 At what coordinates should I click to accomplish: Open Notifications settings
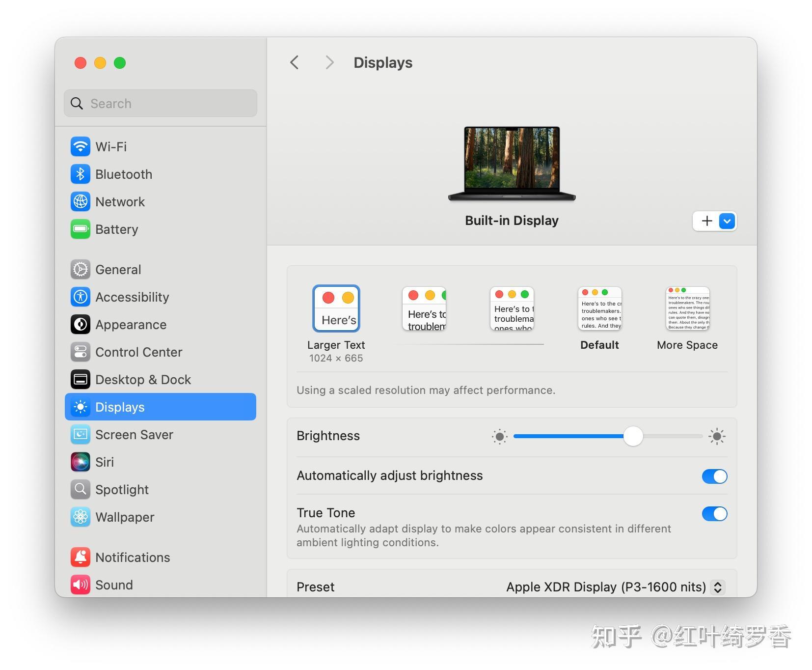point(133,557)
